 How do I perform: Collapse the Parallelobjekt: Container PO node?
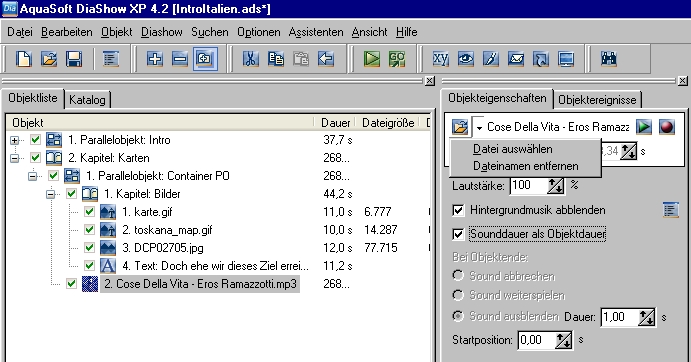point(33,176)
